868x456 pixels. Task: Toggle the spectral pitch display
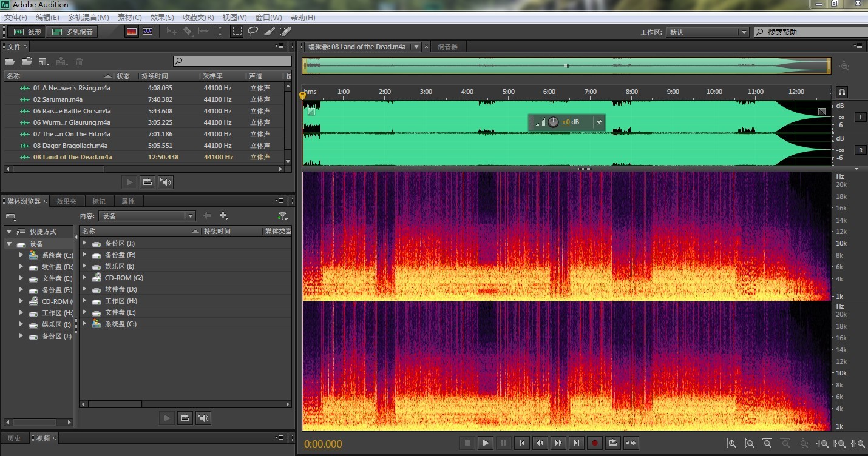(147, 32)
